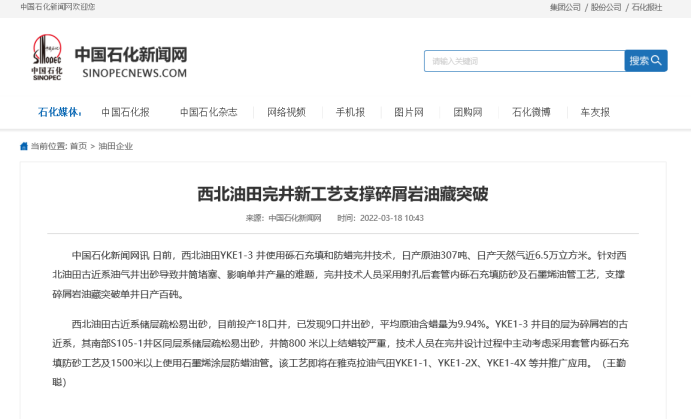Open 石化微博 navigation item
The width and height of the screenshot is (692, 420).
pos(531,112)
